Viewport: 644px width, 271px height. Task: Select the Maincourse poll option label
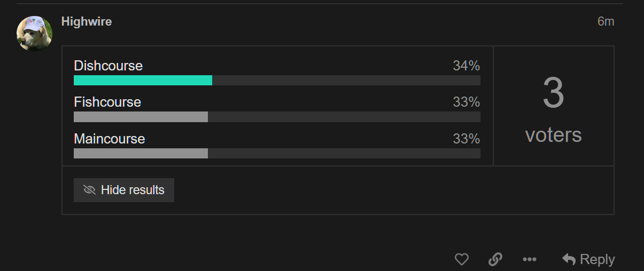pyautogui.click(x=110, y=139)
